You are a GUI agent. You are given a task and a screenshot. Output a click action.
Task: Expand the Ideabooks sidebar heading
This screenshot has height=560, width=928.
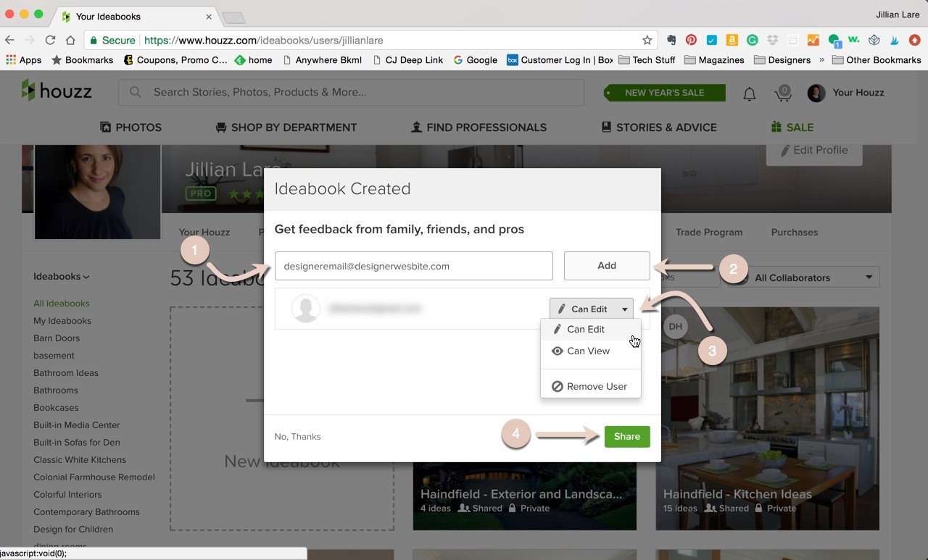61,276
